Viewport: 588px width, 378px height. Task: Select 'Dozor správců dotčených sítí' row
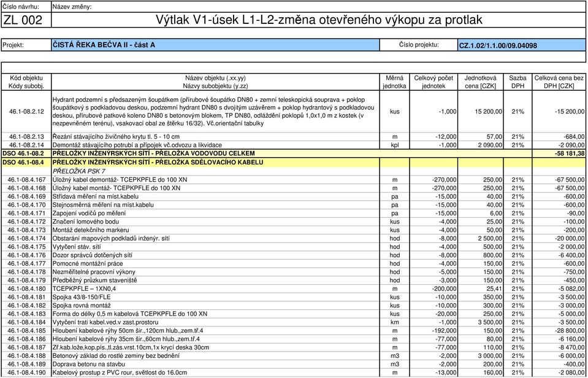click(x=294, y=255)
